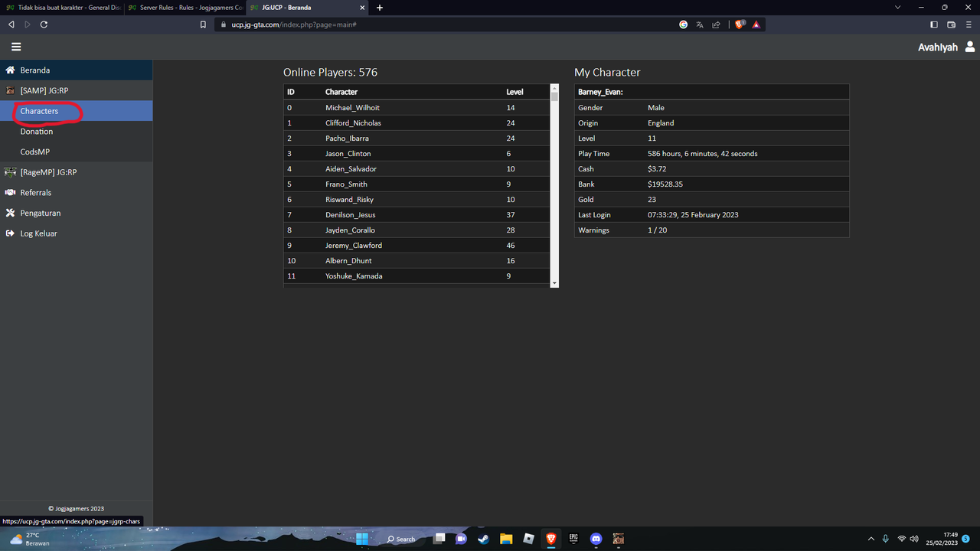Viewport: 980px width, 551px height.
Task: Click Log Keluar to sign out
Action: point(77,233)
